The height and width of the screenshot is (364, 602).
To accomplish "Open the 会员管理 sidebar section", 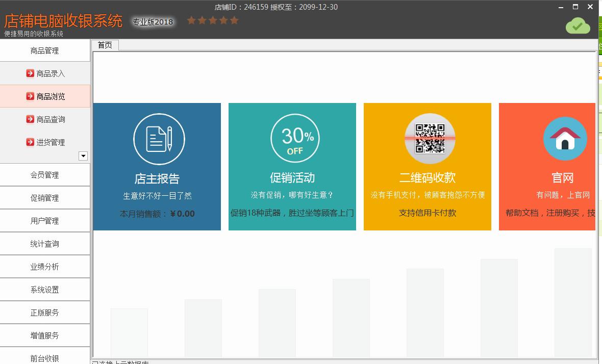I will click(x=45, y=175).
